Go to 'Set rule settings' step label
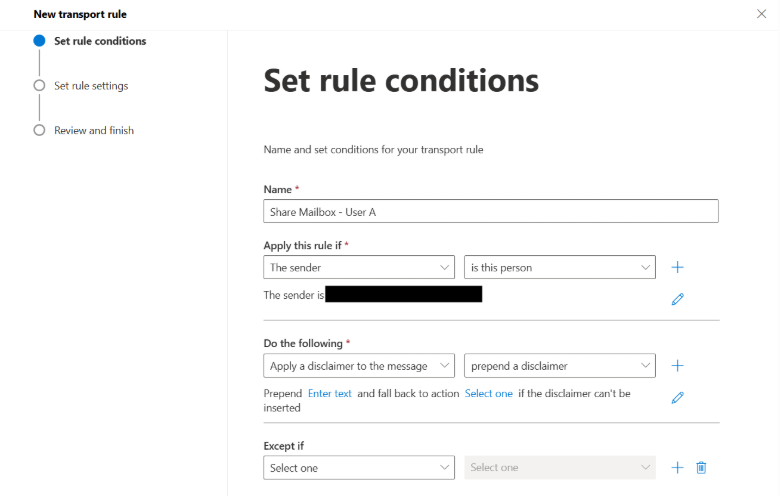The width and height of the screenshot is (780, 496). tap(91, 86)
